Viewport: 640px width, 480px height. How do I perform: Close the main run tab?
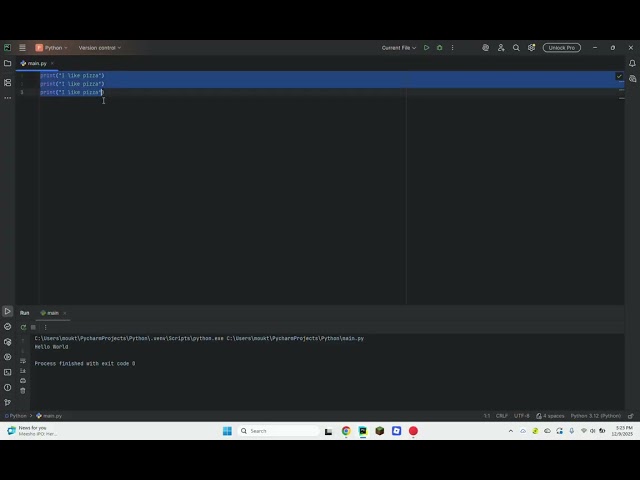pos(64,313)
